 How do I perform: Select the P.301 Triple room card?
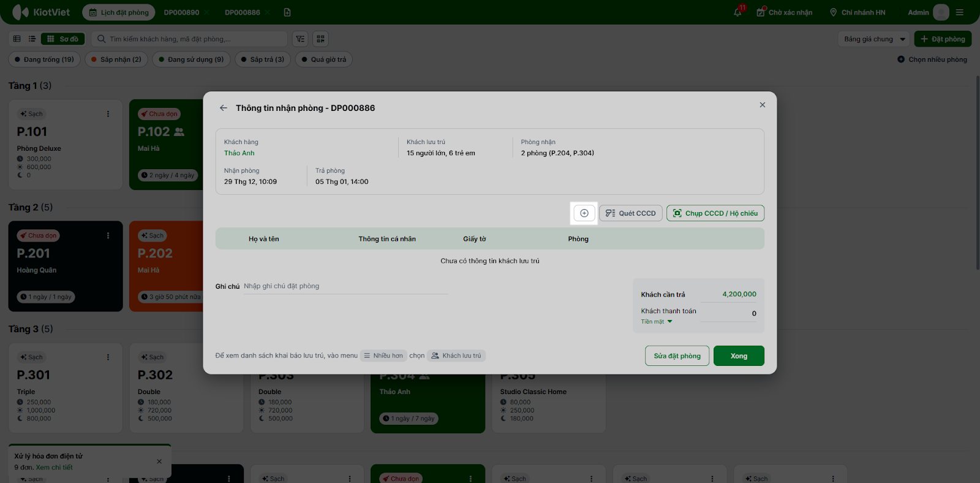coord(66,388)
